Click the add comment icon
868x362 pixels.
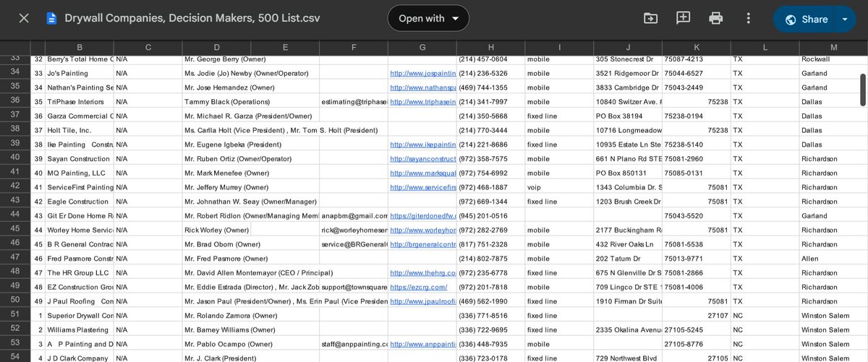coord(683,18)
